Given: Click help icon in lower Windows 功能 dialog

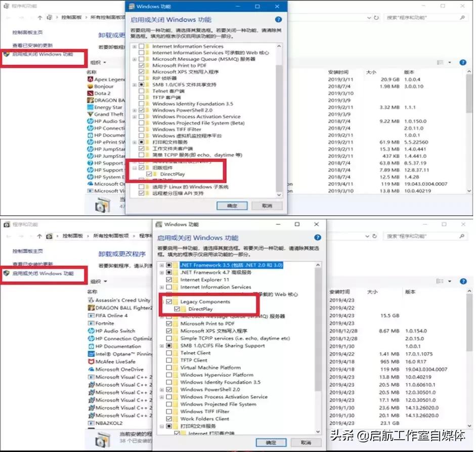Looking at the screenshot, I should [x=317, y=237].
